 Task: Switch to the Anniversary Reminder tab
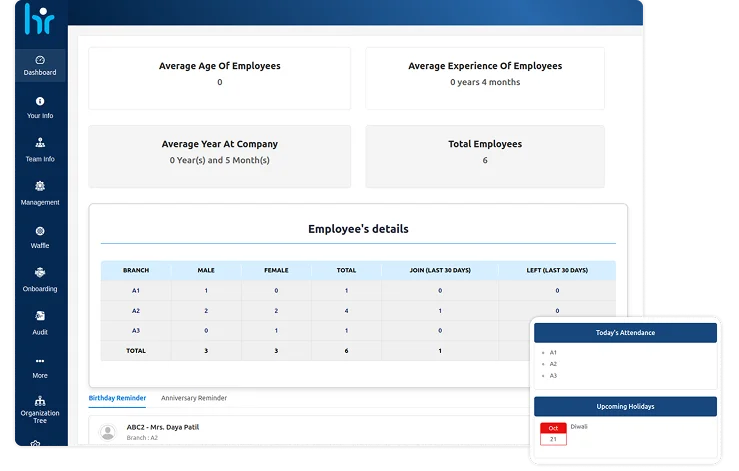pos(194,398)
